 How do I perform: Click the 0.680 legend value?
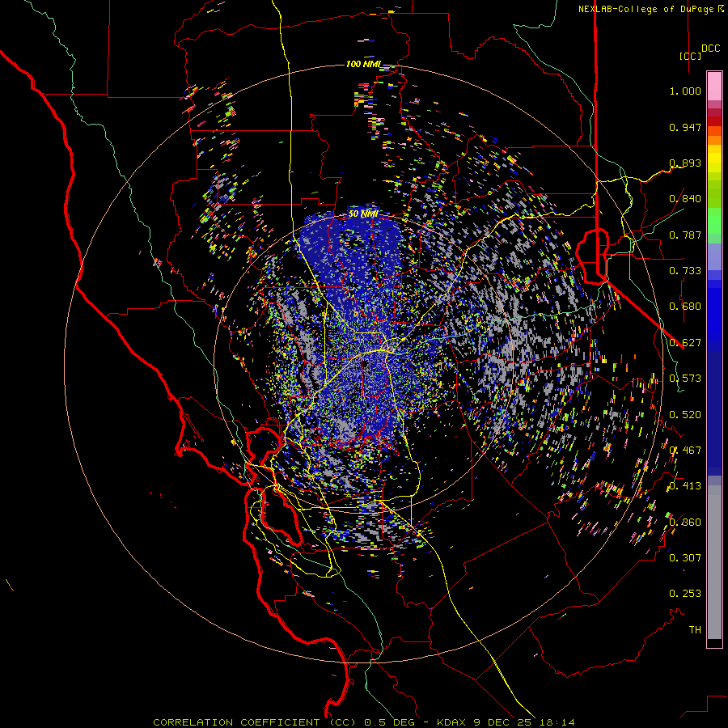pyautogui.click(x=685, y=307)
